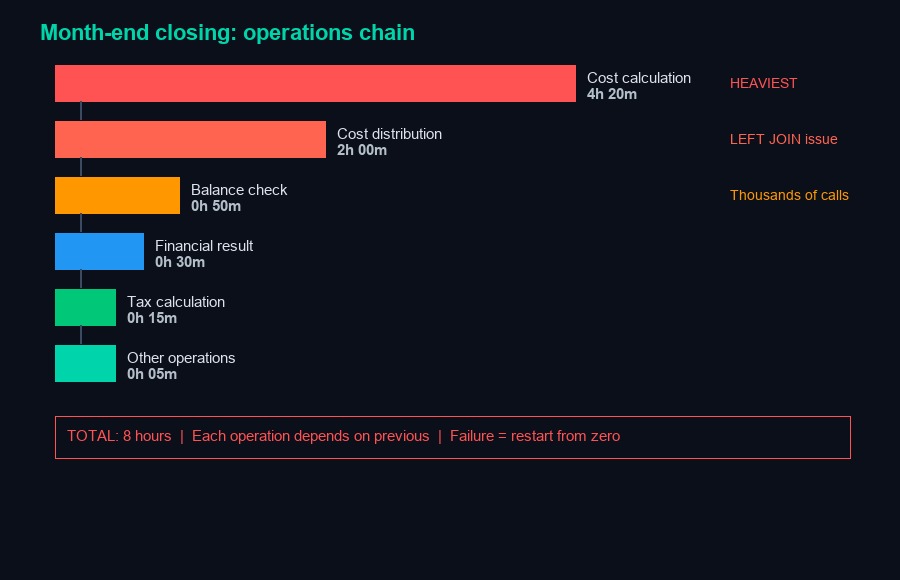Select the '2h 00m' duration value
900x580 pixels.
pyautogui.click(x=362, y=150)
